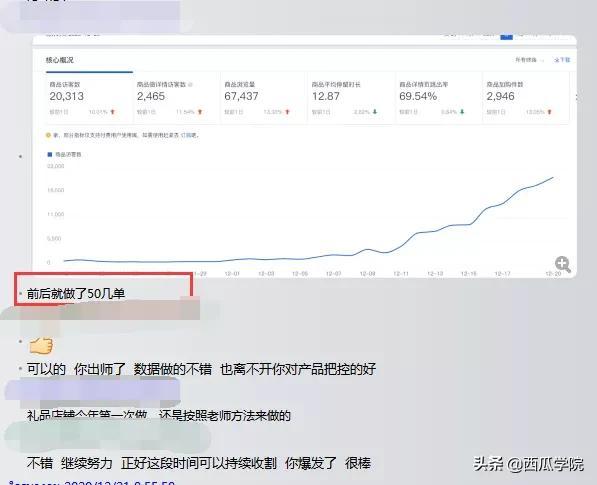Select the 12.87 average stay card

[x=351, y=98]
